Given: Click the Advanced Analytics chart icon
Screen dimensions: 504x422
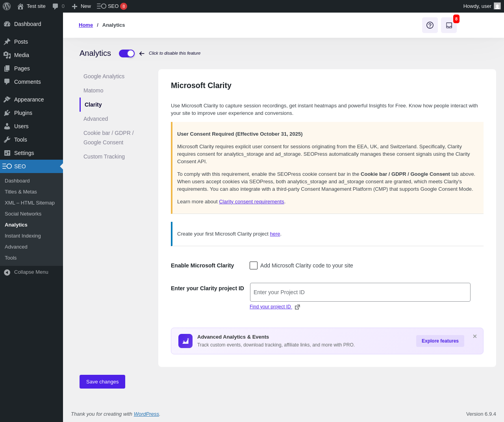Looking at the screenshot, I should 185,341.
